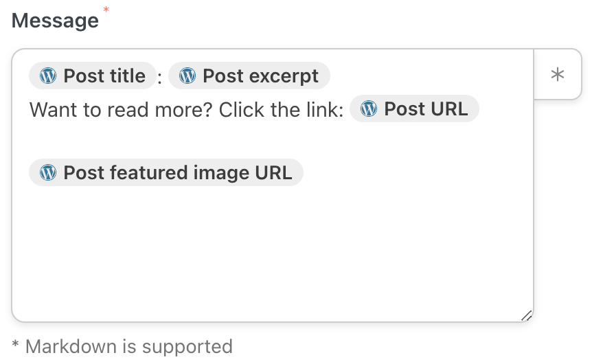Click the words "Click the link:" in message
Screen dimensions: 592x364
tap(280, 109)
